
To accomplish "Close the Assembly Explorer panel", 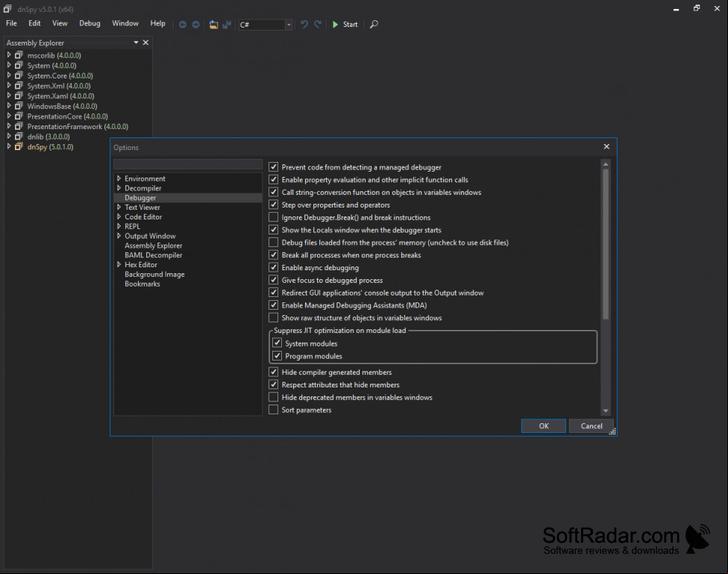I will 145,43.
